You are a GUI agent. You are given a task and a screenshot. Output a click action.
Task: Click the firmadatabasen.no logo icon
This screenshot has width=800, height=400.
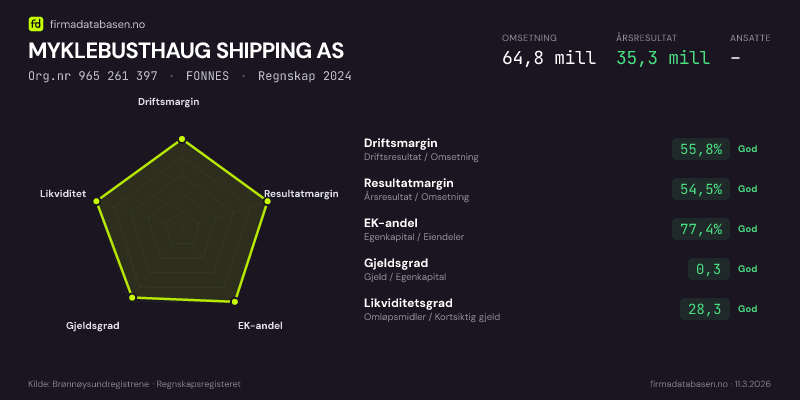pos(36,24)
